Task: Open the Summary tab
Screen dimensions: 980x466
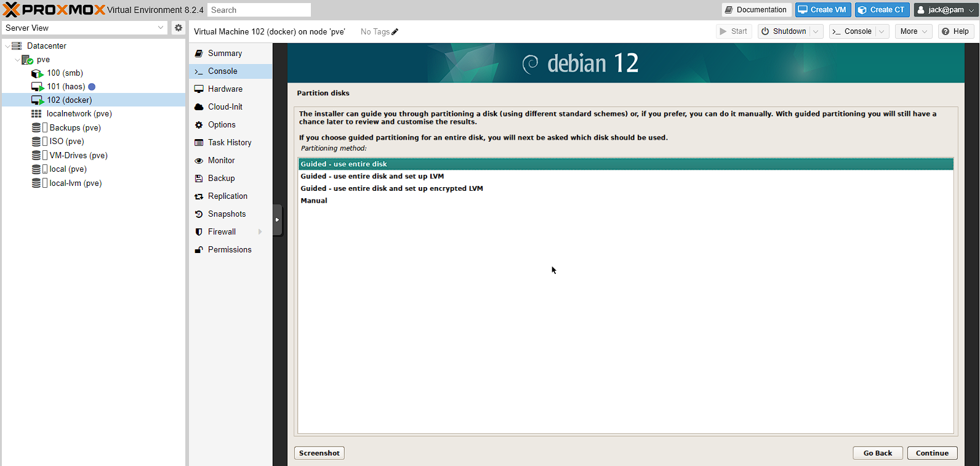Action: click(x=230, y=54)
